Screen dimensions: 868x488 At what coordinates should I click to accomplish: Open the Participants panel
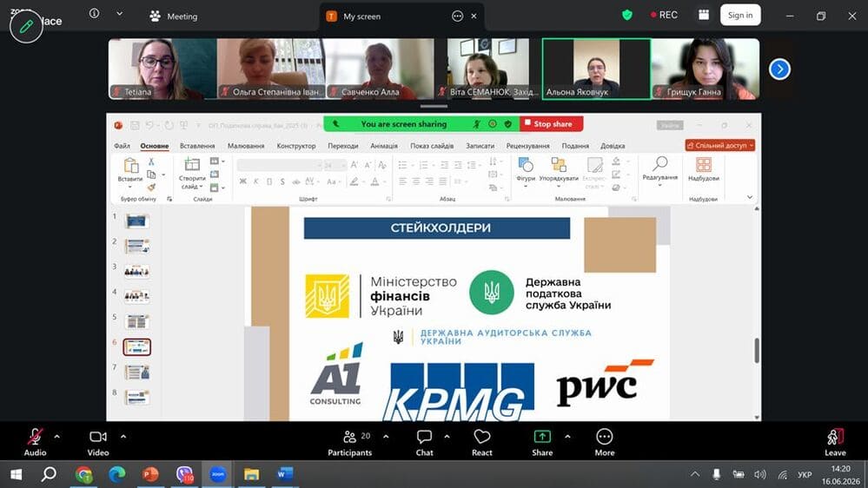point(350,443)
